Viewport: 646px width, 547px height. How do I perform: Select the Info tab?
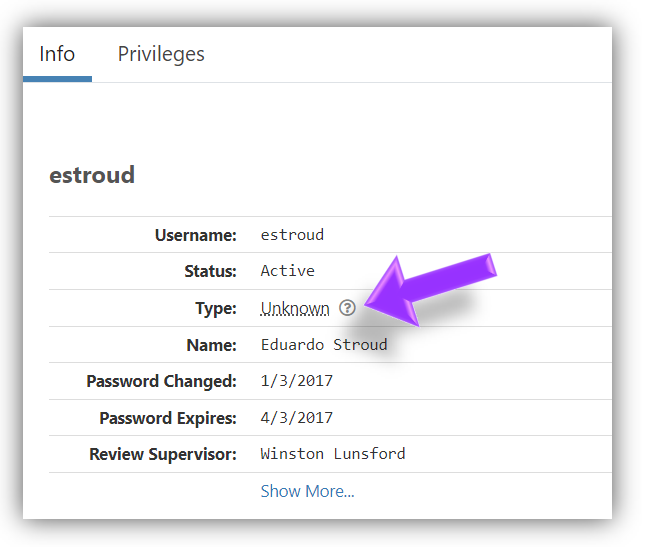coord(57,54)
